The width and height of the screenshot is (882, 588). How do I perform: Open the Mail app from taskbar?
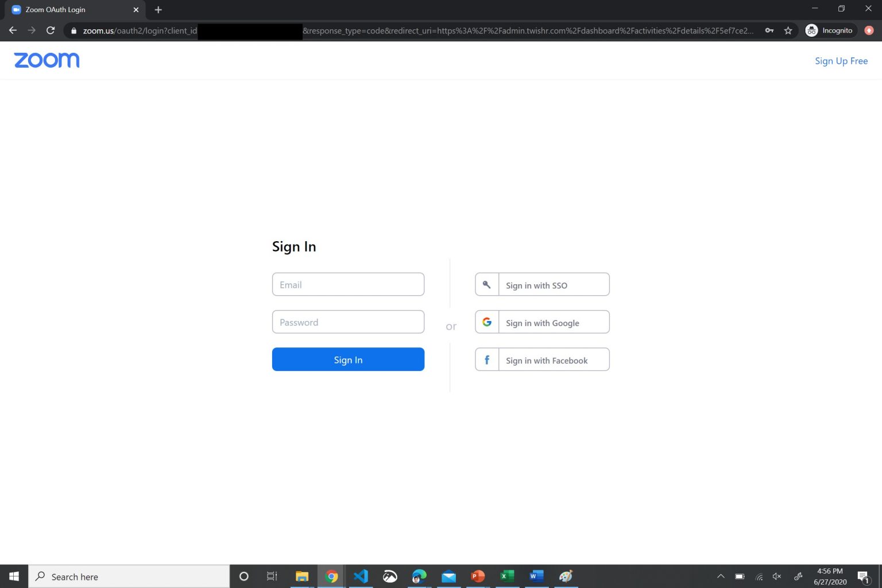pyautogui.click(x=448, y=577)
